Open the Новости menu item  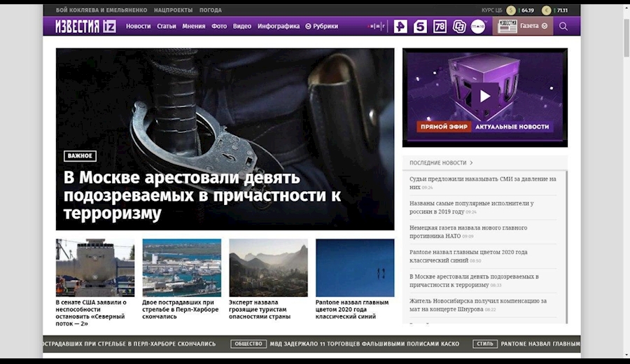tap(138, 27)
